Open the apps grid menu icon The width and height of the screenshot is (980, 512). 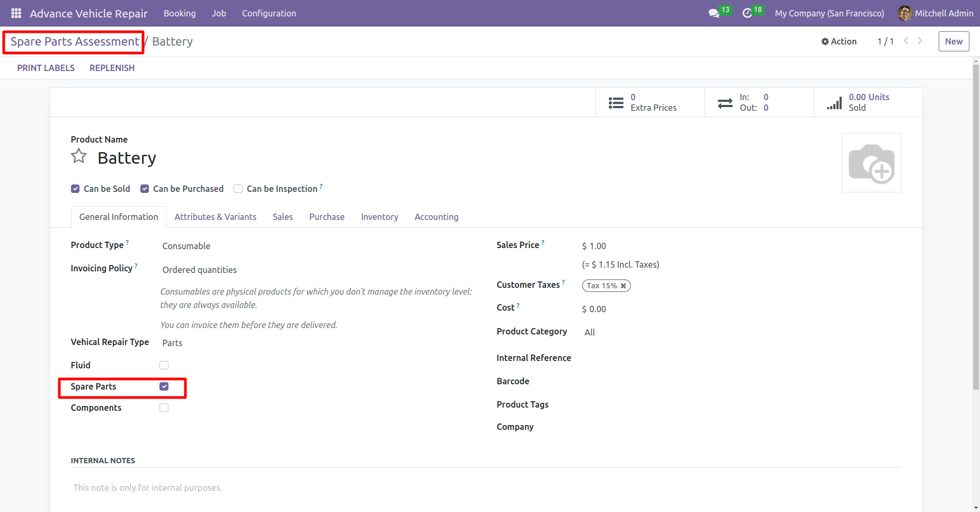coord(16,13)
